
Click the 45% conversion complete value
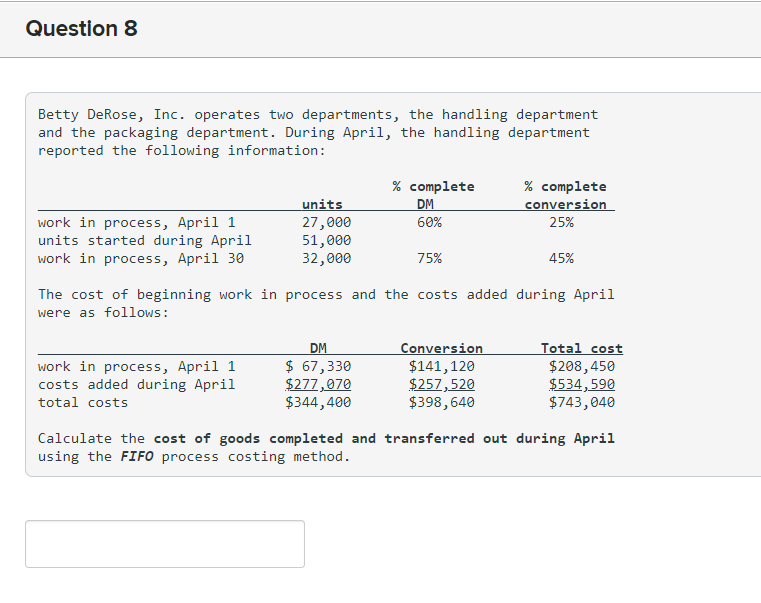[x=562, y=258]
